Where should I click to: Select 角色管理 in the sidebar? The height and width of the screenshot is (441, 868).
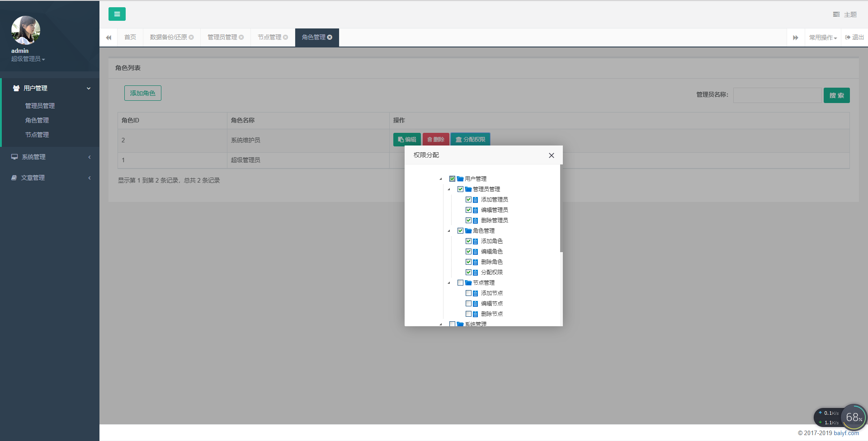[x=37, y=120]
